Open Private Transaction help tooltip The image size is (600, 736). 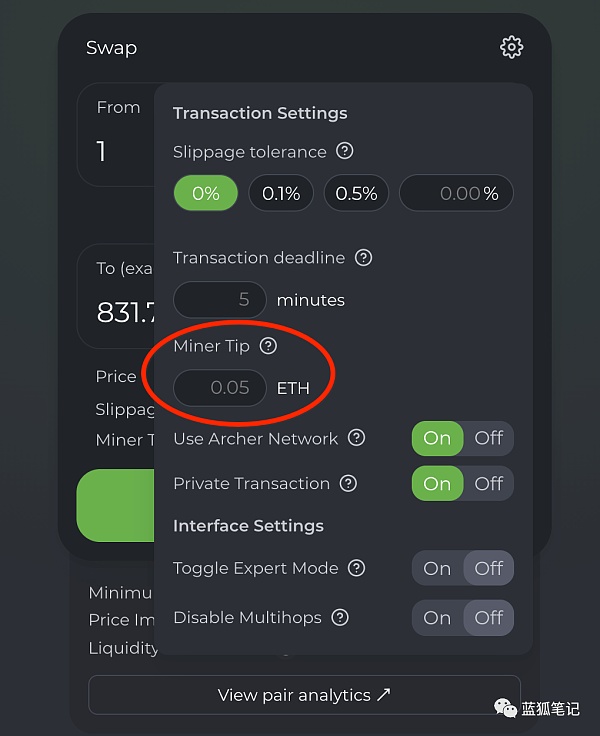(x=348, y=483)
